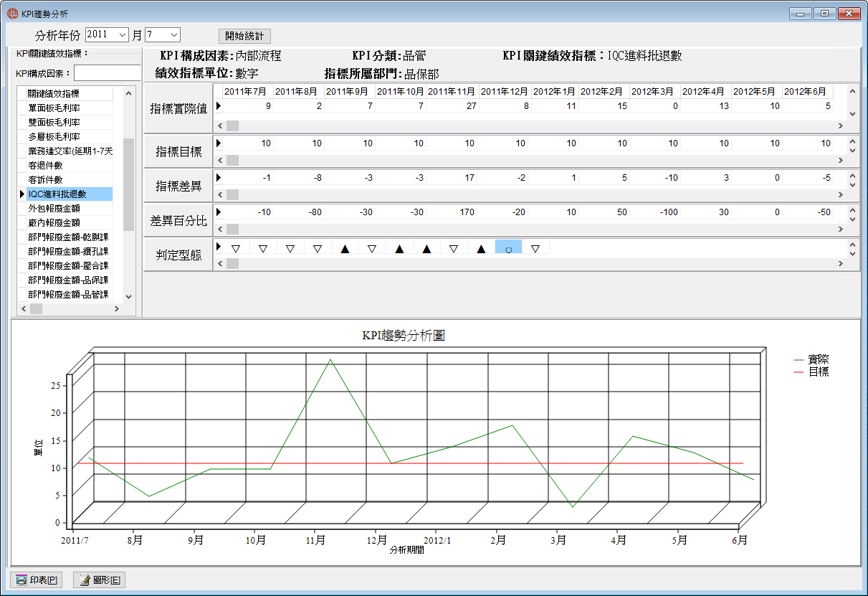The height and width of the screenshot is (596, 868).
Task: Select the variance percentage cell 170
Action: [452, 212]
